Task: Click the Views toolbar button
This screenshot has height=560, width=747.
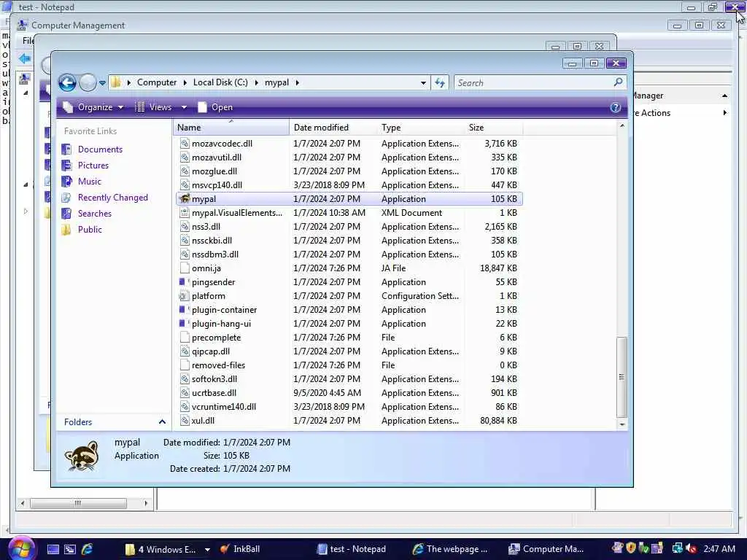Action: pos(153,107)
